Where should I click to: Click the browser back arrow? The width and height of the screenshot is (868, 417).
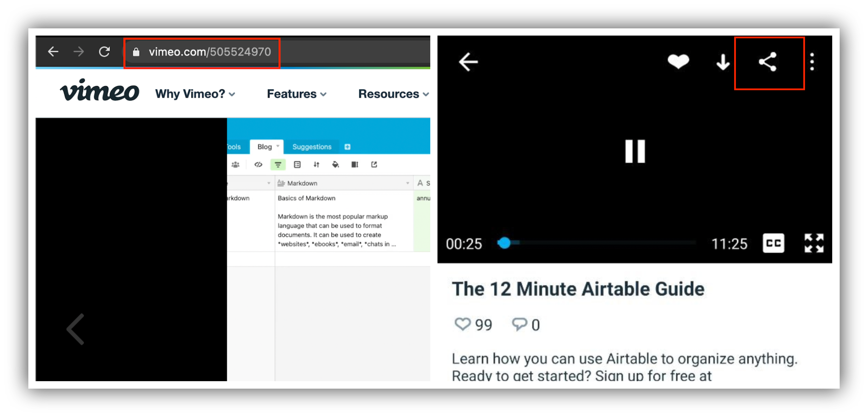coord(53,52)
